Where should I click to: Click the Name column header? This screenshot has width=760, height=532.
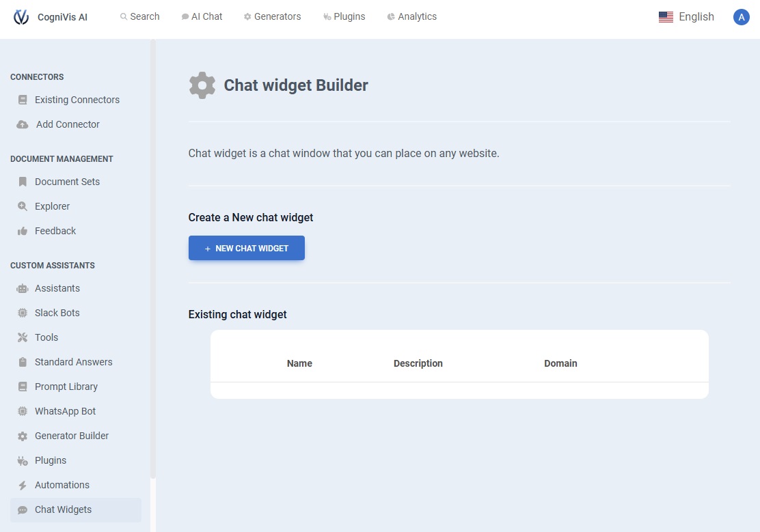[x=299, y=363]
